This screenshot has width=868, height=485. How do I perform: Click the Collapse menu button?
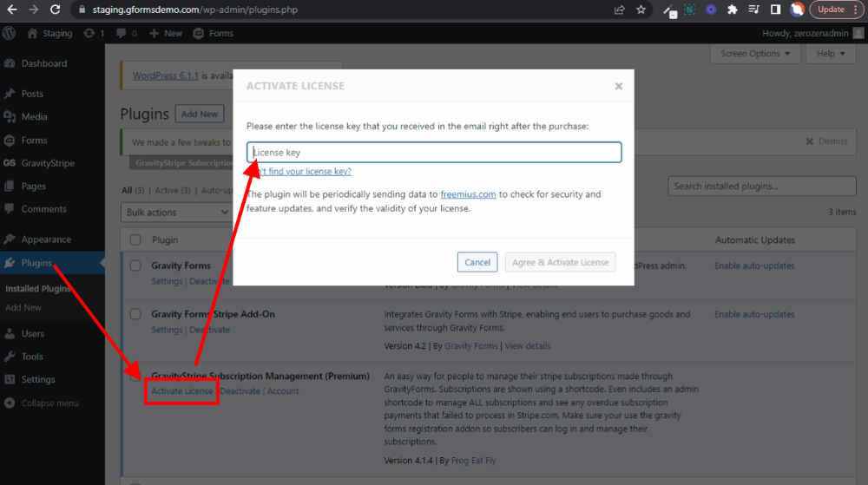[42, 403]
